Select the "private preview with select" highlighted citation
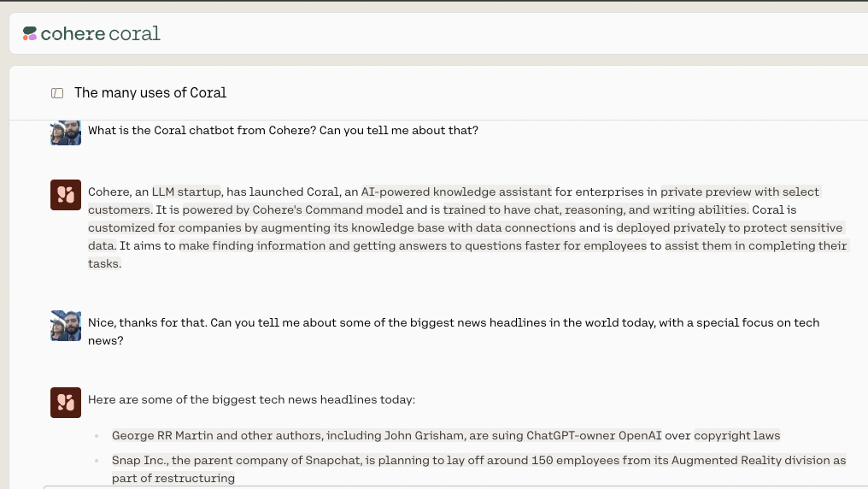868x489 pixels. click(740, 191)
